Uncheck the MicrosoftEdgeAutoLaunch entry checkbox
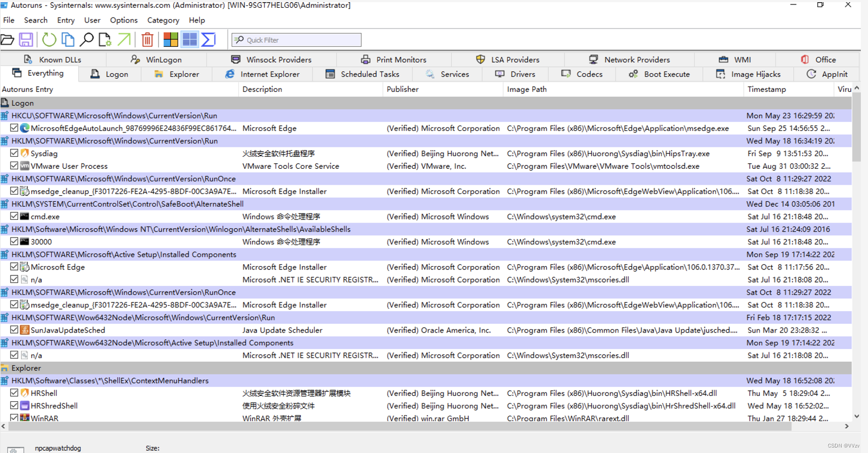The height and width of the screenshot is (453, 868). 14,128
